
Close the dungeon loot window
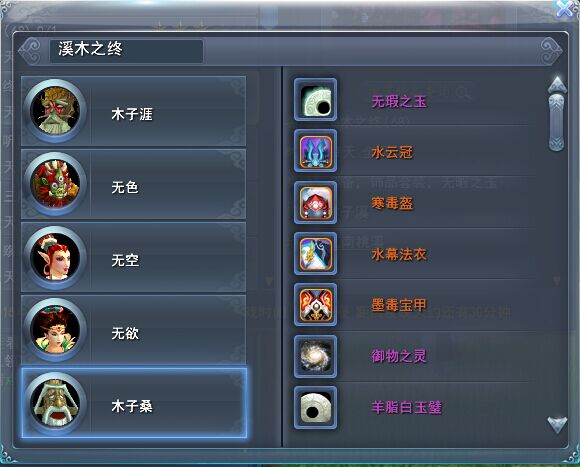coord(566,8)
